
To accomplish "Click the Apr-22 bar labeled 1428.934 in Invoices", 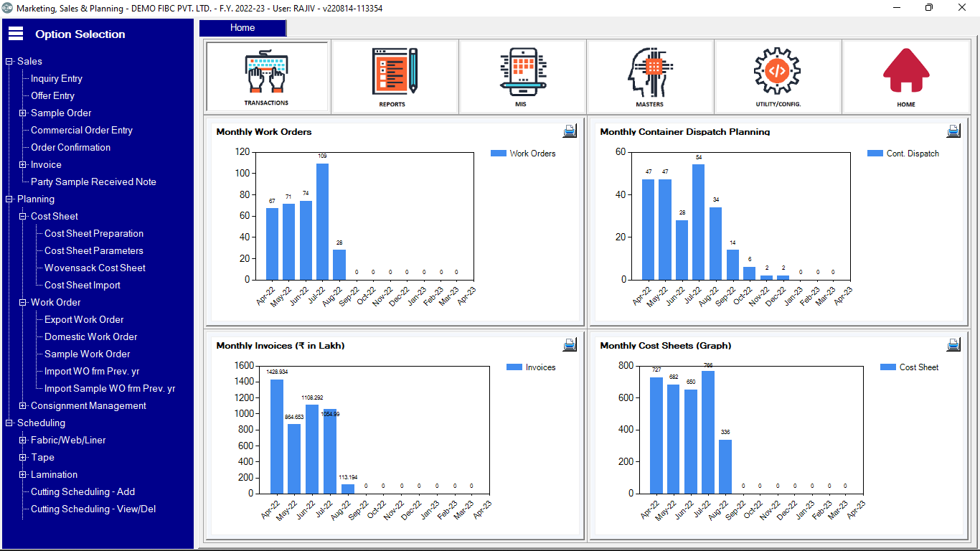I will pos(277,436).
